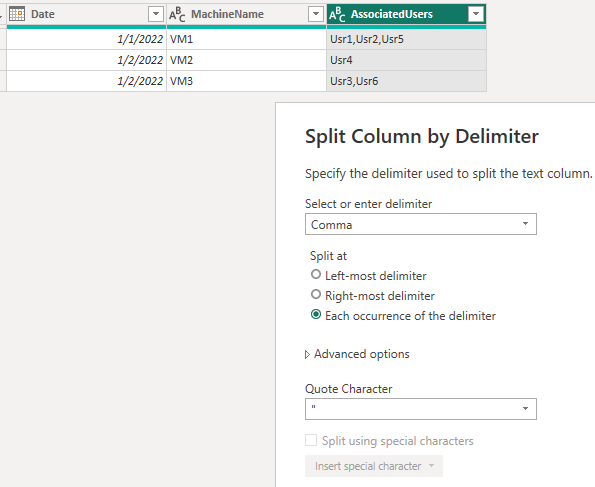Select the Date column header

[87, 14]
